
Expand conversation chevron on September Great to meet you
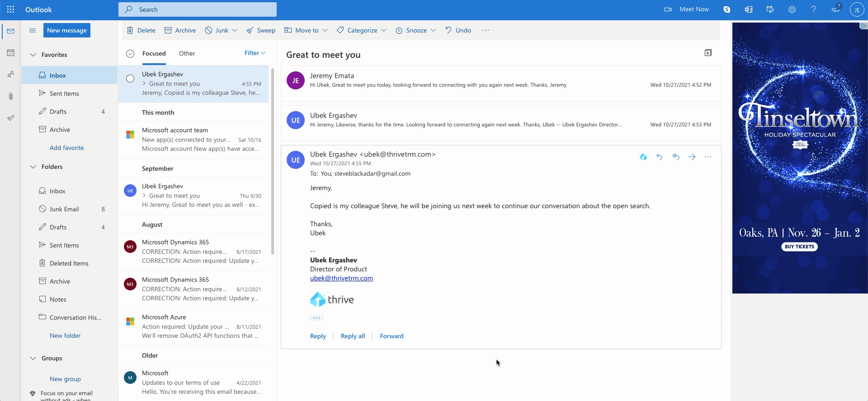click(x=144, y=196)
